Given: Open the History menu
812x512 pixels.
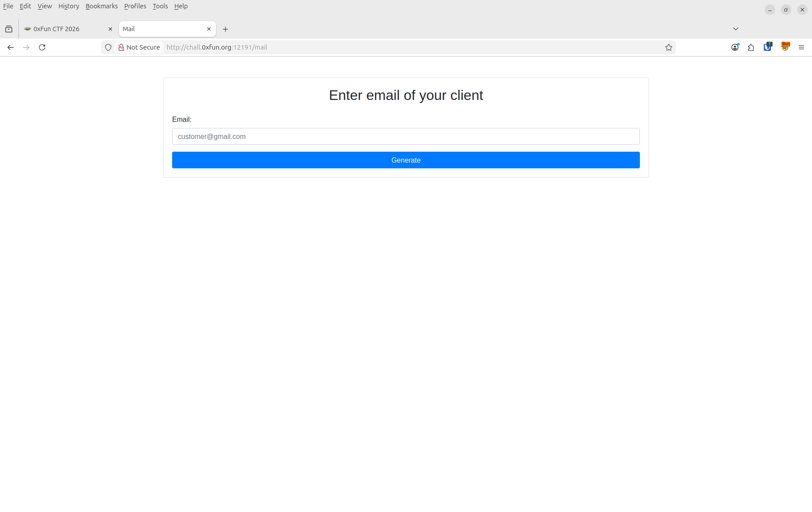Looking at the screenshot, I should pyautogui.click(x=69, y=6).
